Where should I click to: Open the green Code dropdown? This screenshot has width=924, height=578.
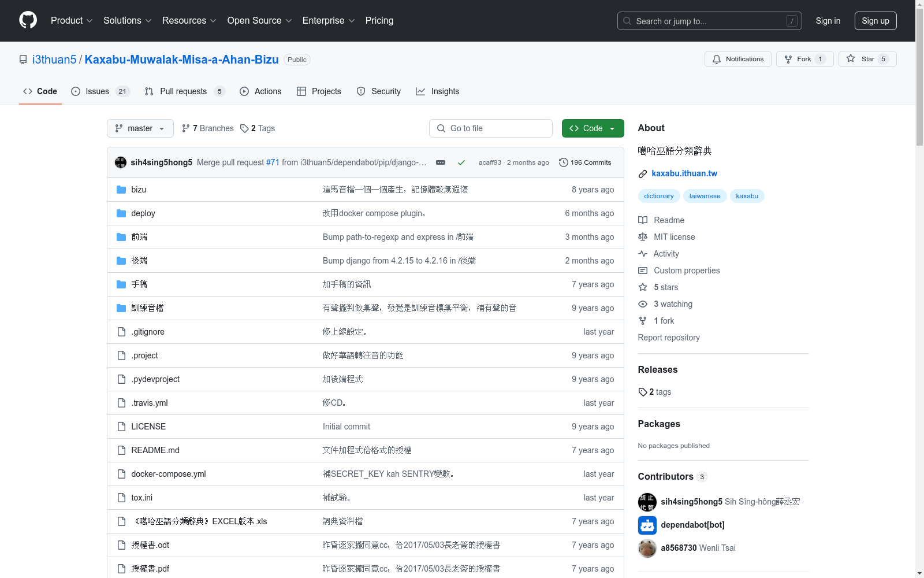tap(593, 128)
